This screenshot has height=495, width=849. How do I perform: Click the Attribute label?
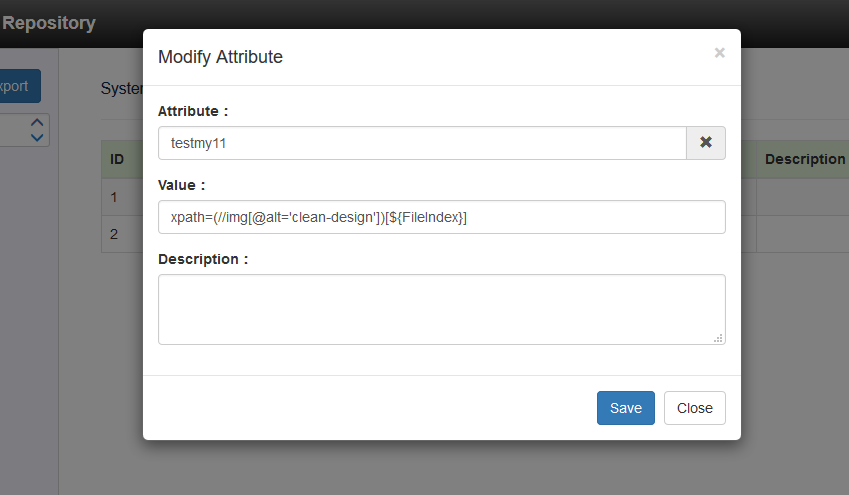pyautogui.click(x=193, y=111)
